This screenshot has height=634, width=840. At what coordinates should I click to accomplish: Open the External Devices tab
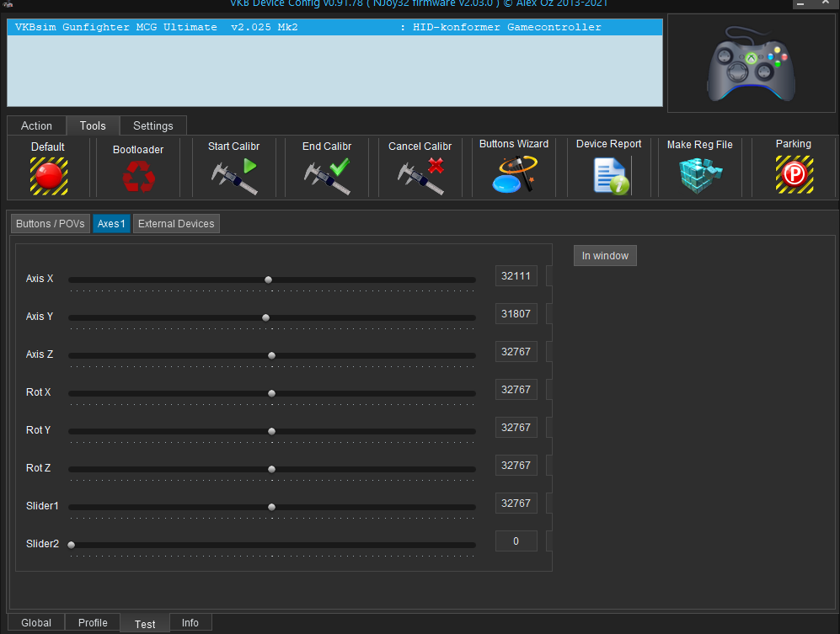tap(176, 224)
